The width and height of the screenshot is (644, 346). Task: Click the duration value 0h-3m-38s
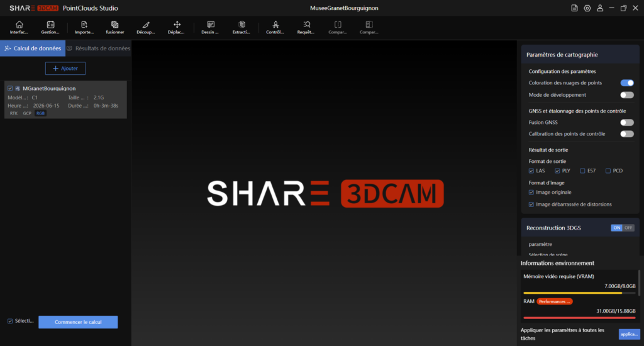pos(106,106)
